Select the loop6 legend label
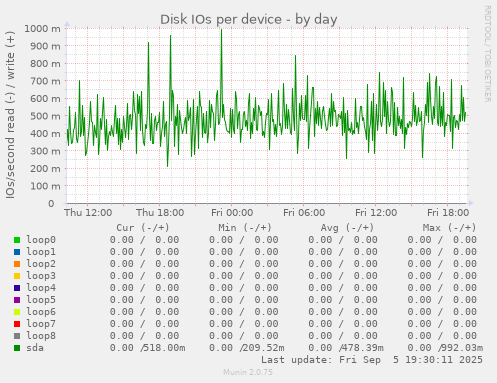 point(41,312)
